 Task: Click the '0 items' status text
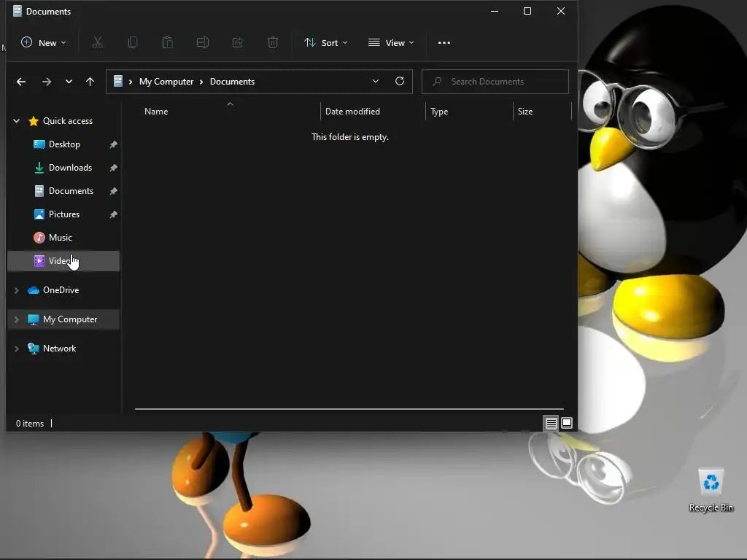click(x=29, y=424)
